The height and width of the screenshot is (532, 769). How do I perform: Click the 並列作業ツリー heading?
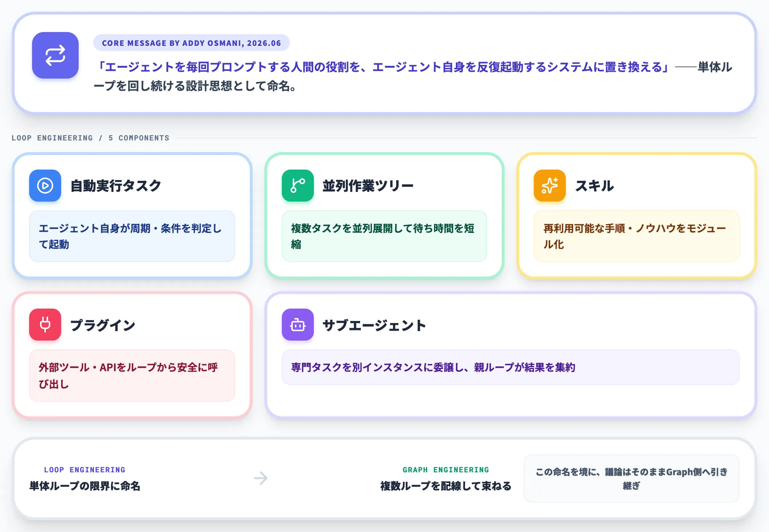tap(368, 186)
